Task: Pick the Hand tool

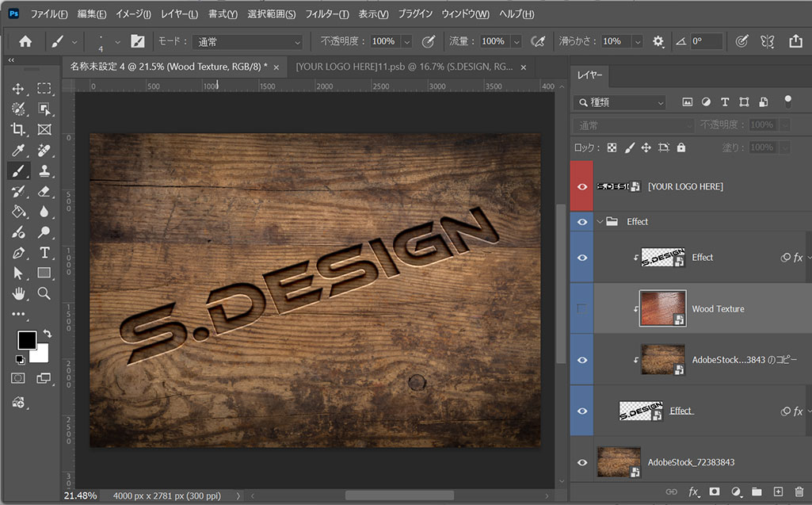Action: (18, 293)
